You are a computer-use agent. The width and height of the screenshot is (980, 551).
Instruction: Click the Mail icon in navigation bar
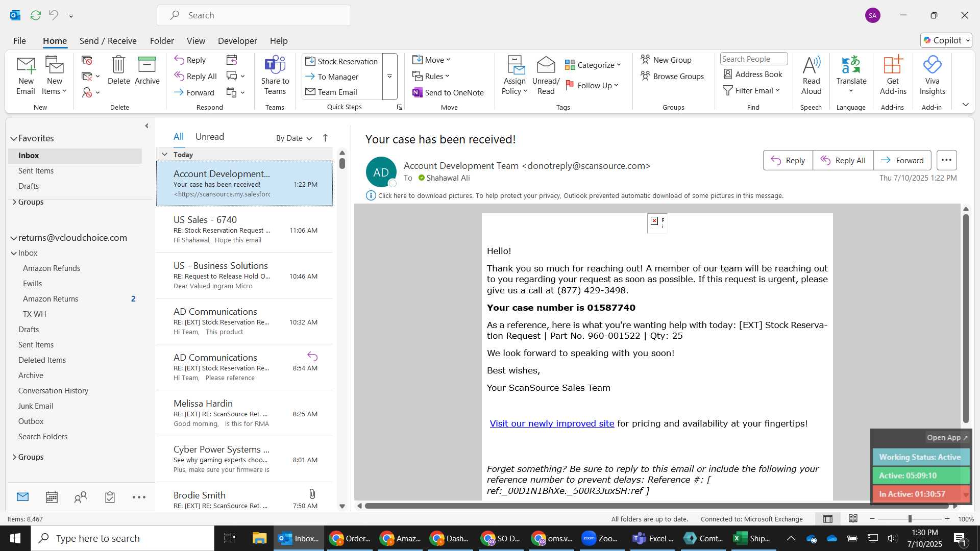pyautogui.click(x=22, y=497)
